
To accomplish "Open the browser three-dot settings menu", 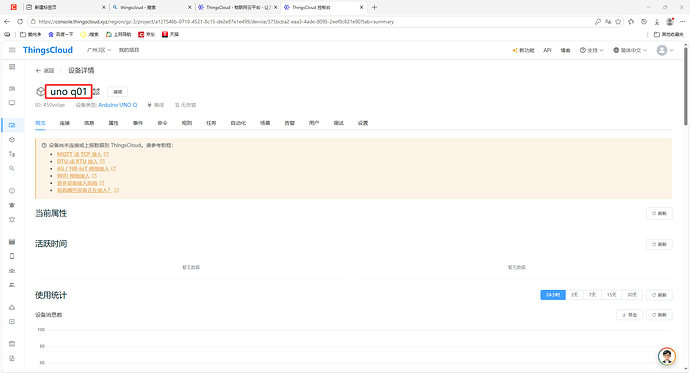I will click(x=683, y=22).
